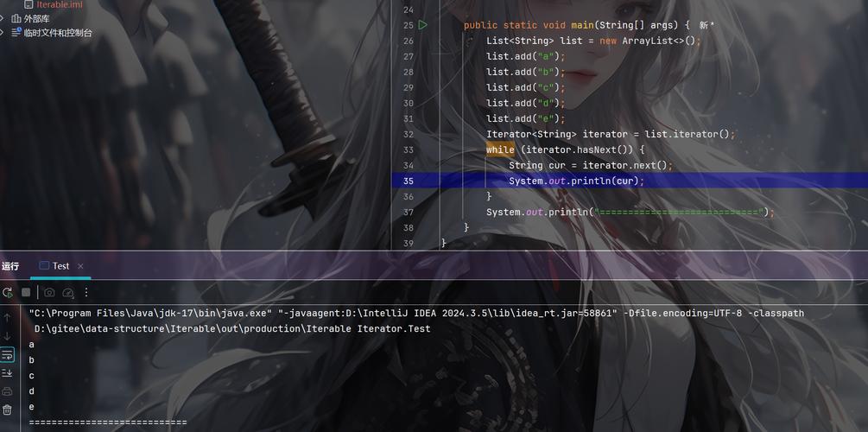Click the equals separator line in console

pos(108,422)
